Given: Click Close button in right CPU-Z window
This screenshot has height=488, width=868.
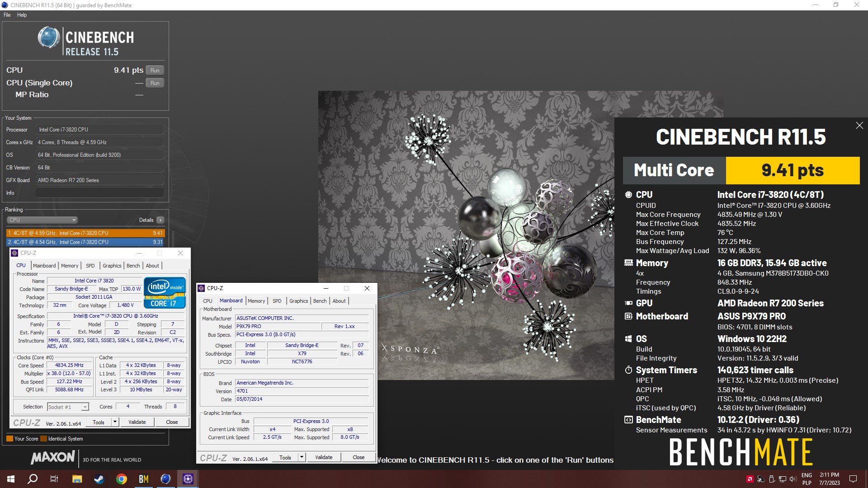Looking at the screenshot, I should pos(359,458).
